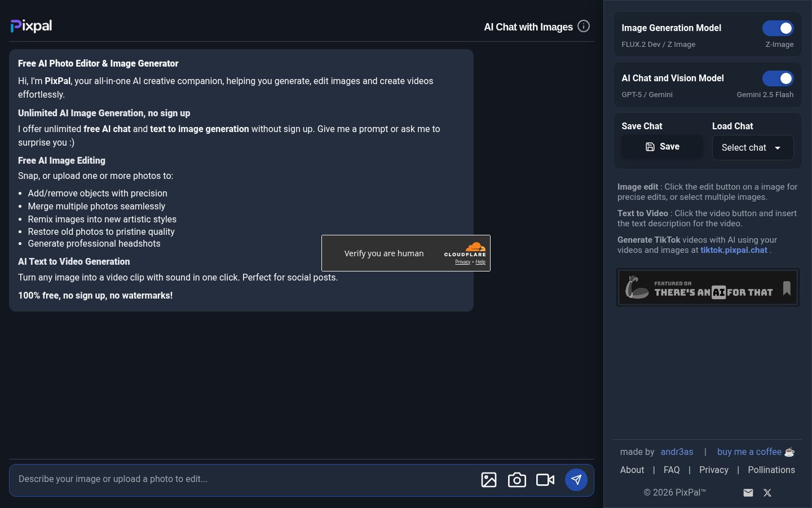Click the © 2026 PixPal copyright text
This screenshot has height=508, width=812.
tap(674, 493)
